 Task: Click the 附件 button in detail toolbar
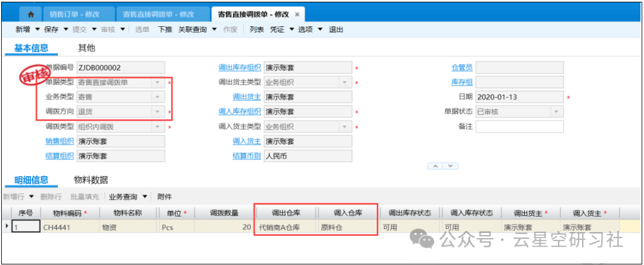point(165,197)
